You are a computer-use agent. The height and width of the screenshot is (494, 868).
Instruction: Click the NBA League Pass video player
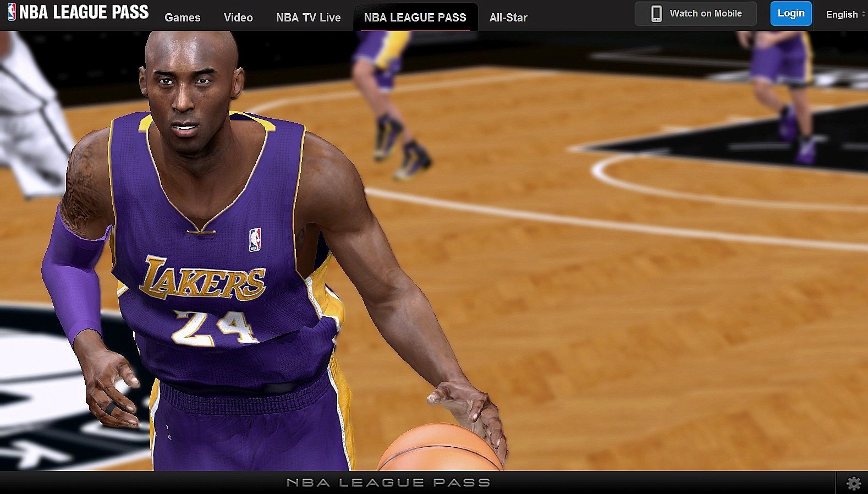pyautogui.click(x=434, y=251)
